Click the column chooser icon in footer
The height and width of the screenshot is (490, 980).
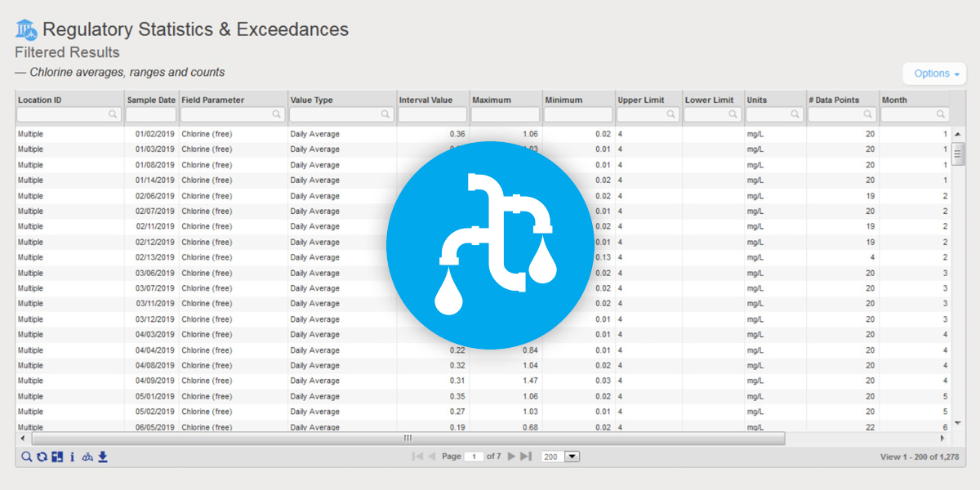pos(56,457)
